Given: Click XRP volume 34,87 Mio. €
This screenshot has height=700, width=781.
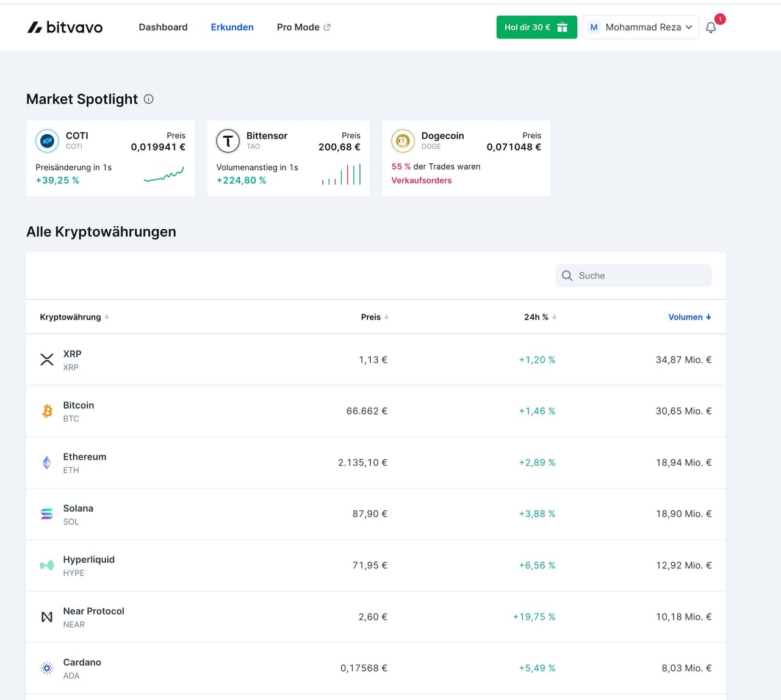Looking at the screenshot, I should [x=683, y=360].
